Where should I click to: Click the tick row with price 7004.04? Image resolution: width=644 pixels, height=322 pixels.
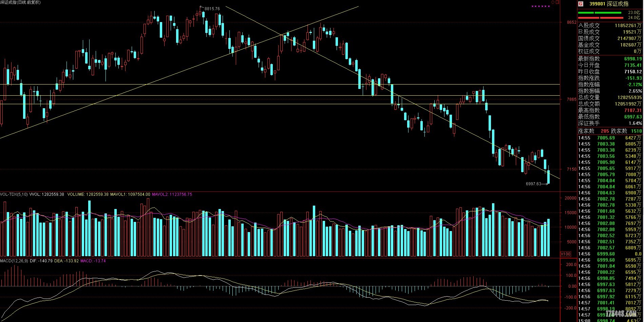coord(610,181)
